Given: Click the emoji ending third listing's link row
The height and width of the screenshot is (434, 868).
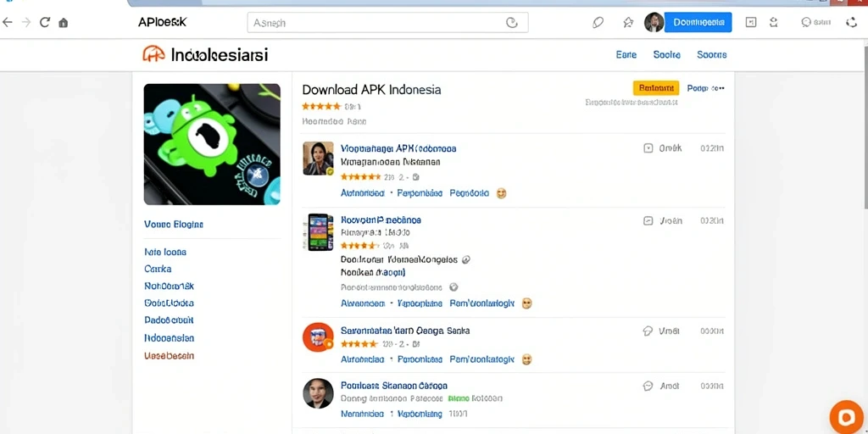Looking at the screenshot, I should 526,359.
